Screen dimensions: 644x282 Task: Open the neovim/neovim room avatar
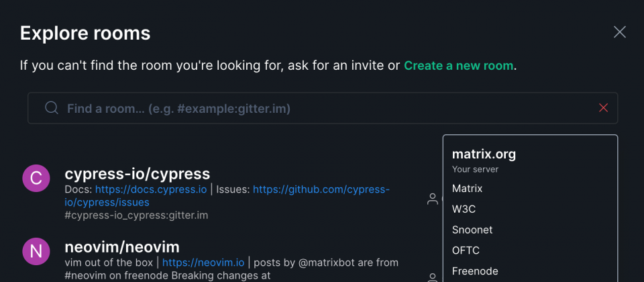[x=36, y=250]
